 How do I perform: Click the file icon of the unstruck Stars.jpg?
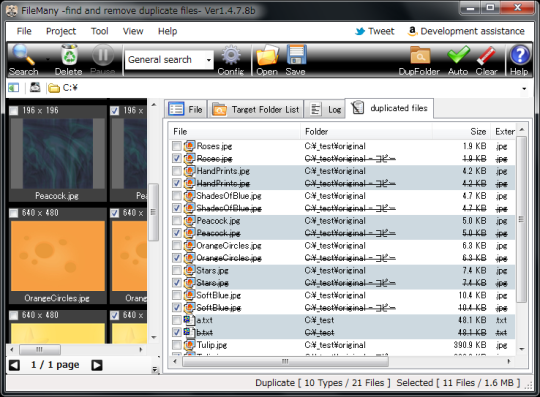(189, 270)
